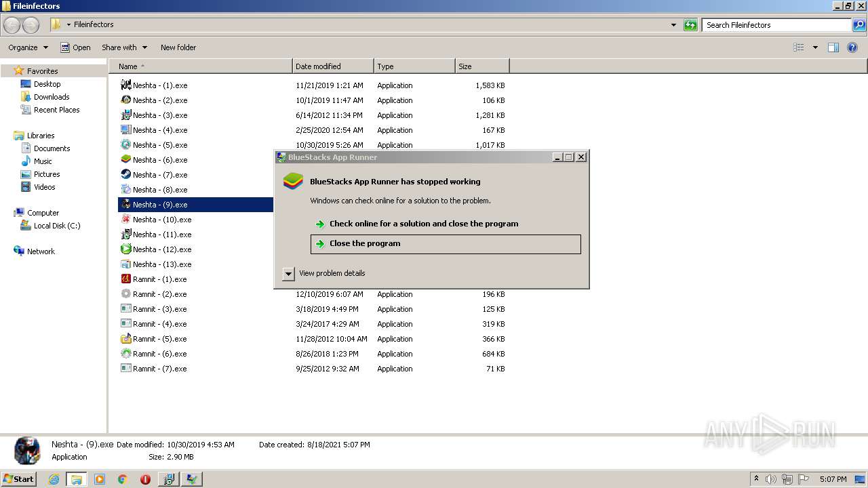This screenshot has width=868, height=488.
Task: Click the Explorer back arrow
Action: pyautogui.click(x=12, y=25)
